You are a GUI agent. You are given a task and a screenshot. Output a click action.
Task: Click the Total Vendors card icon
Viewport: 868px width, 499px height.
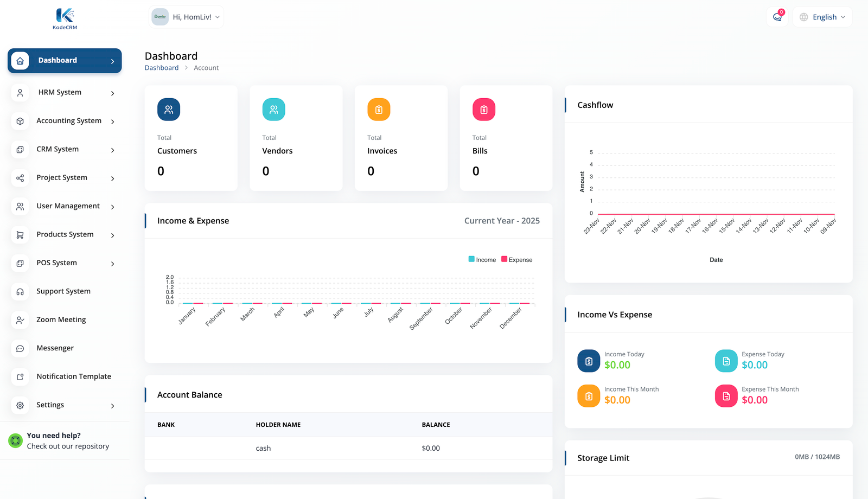273,110
